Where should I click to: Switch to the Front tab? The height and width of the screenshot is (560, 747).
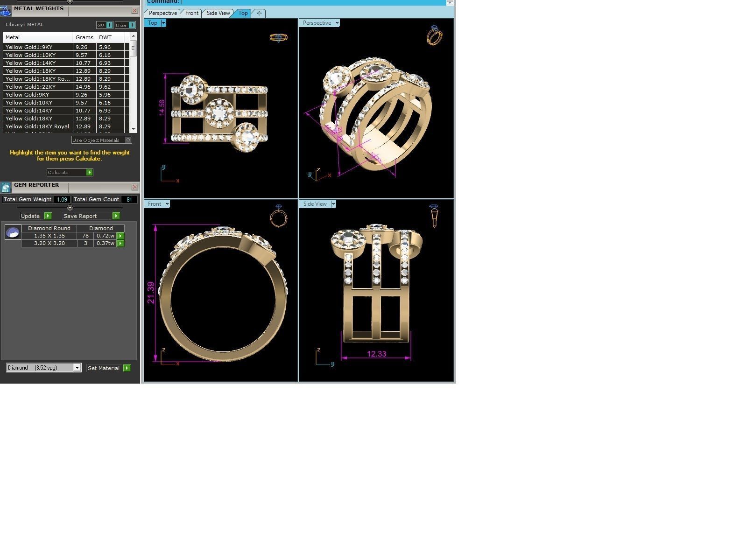click(192, 13)
